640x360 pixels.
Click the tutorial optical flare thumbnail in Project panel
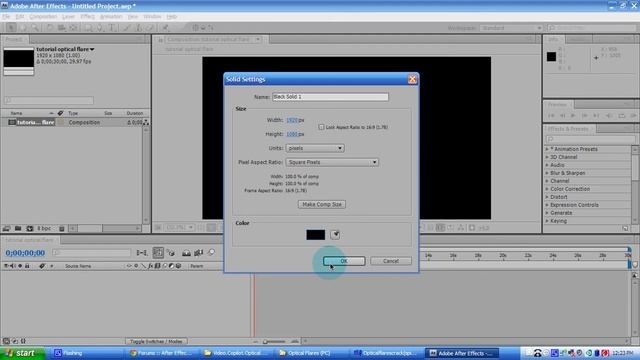[x=18, y=62]
